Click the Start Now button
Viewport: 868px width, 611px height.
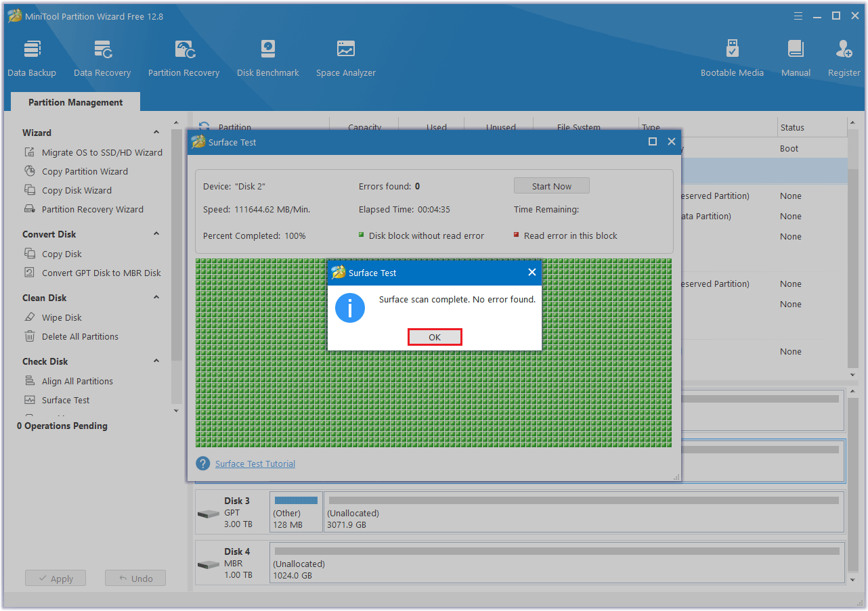pos(552,186)
